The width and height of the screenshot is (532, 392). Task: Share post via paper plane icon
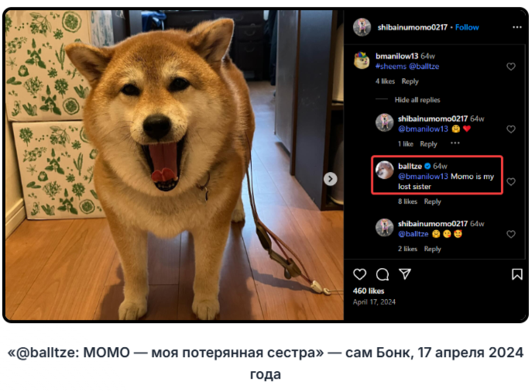[x=405, y=274]
